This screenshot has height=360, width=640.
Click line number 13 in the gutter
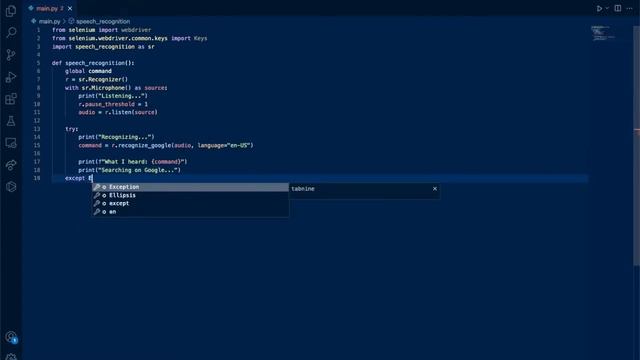37,129
